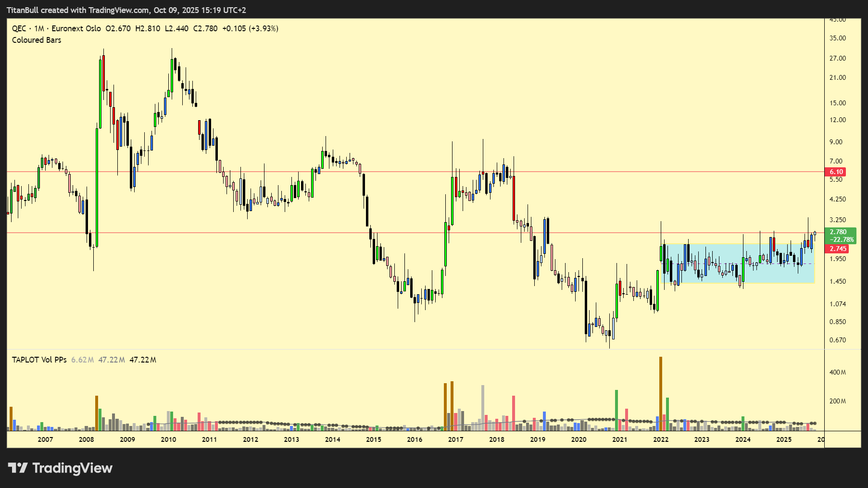
Task: Select the TAPLOT Vol PPs indicator label
Action: tap(39, 360)
